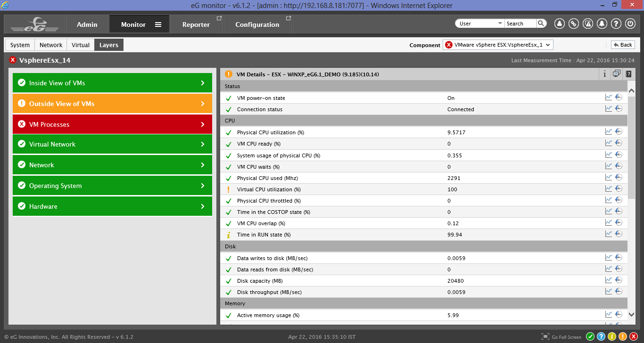View graph for Physical CPU utilization (%)
The height and width of the screenshot is (343, 644).
click(x=609, y=131)
